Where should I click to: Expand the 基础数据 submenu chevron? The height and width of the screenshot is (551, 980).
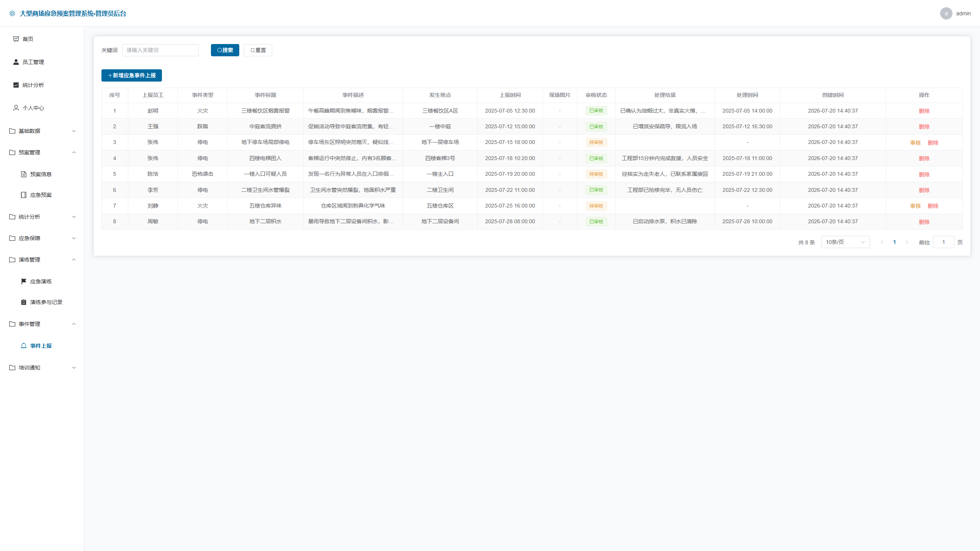(x=74, y=131)
